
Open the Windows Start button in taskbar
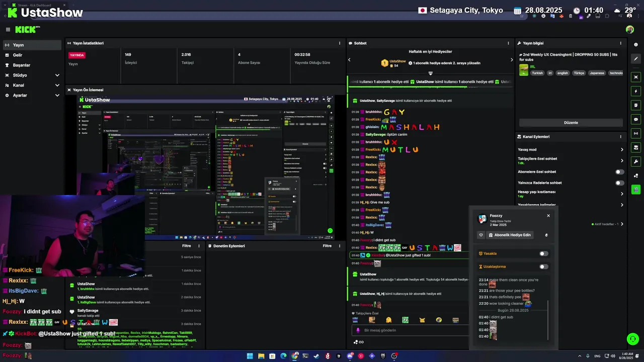point(250,356)
